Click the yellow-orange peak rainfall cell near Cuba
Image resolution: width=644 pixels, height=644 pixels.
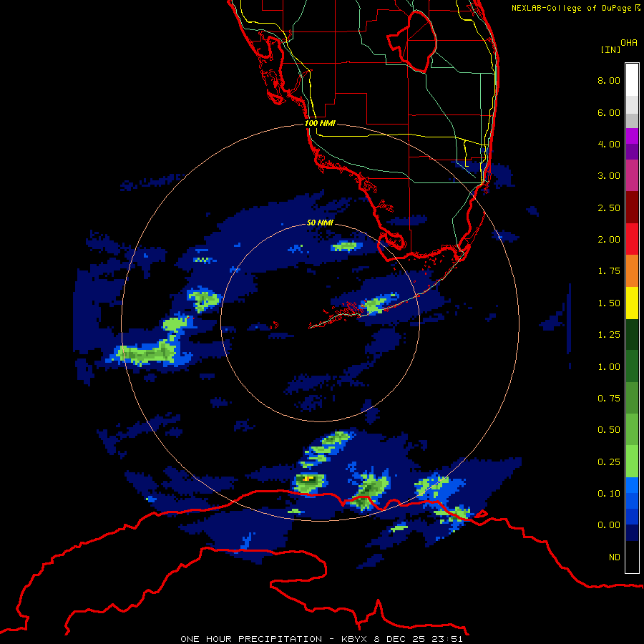(x=307, y=479)
